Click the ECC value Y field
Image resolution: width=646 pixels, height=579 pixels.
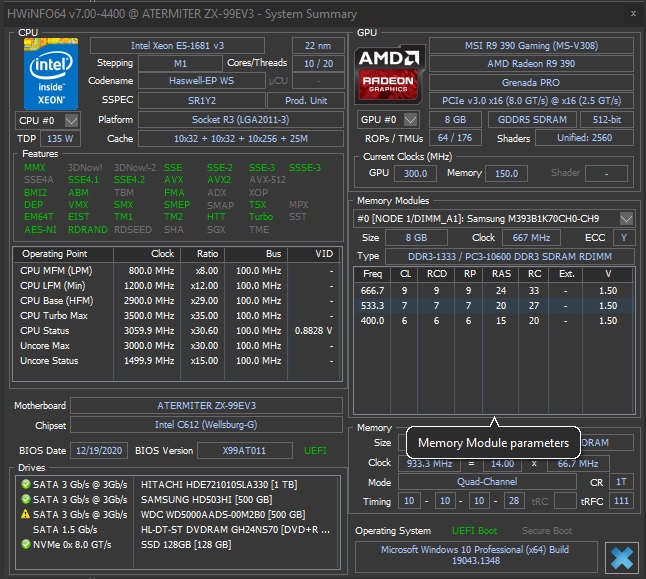624,238
